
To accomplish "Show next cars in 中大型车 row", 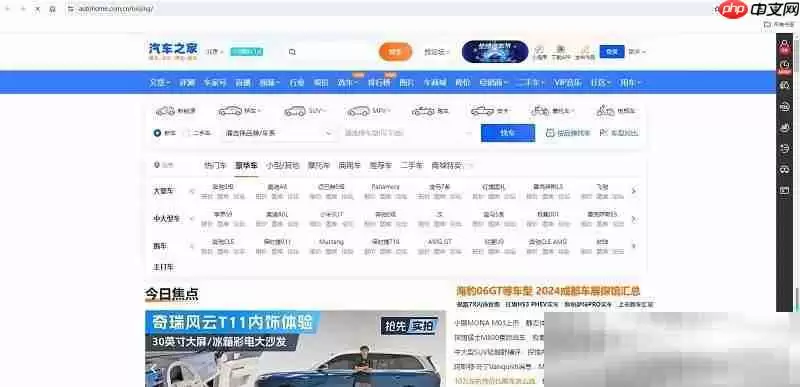I will 634,219.
